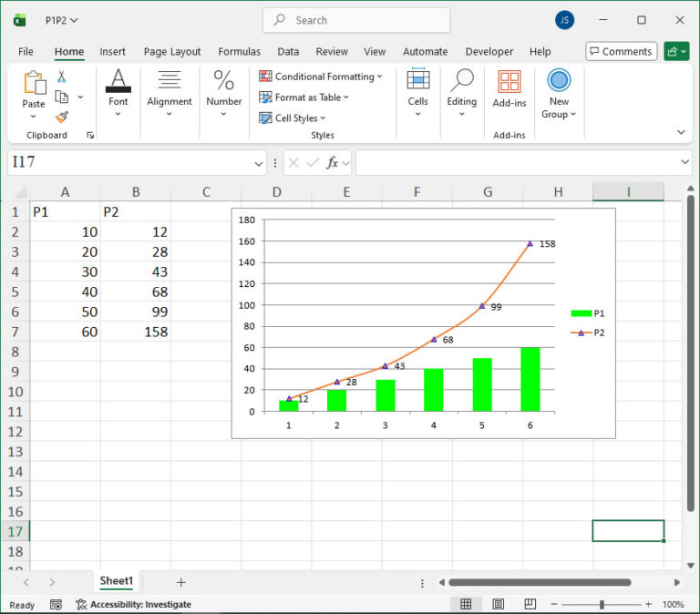Click the New Group circle icon
This screenshot has height=614, width=700.
559,80
